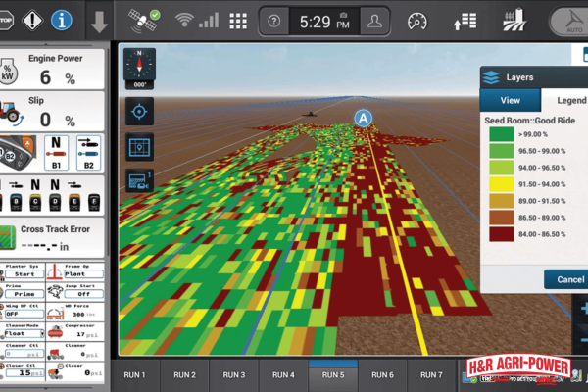Viewport: 588px width, 392px height.
Task: Tap the jump start rabbit icon
Action: click(55, 292)
